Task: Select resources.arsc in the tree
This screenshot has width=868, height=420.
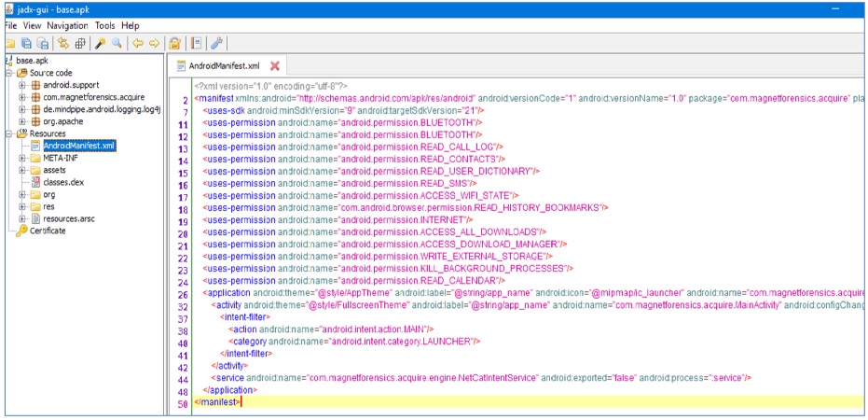Action: click(69, 218)
